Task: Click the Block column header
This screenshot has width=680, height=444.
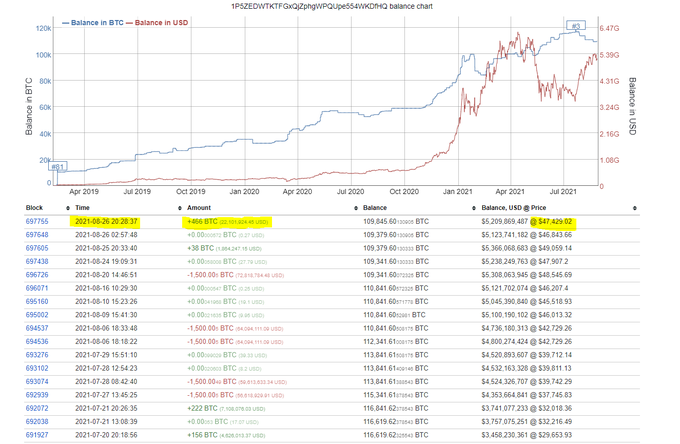Action: tap(33, 206)
